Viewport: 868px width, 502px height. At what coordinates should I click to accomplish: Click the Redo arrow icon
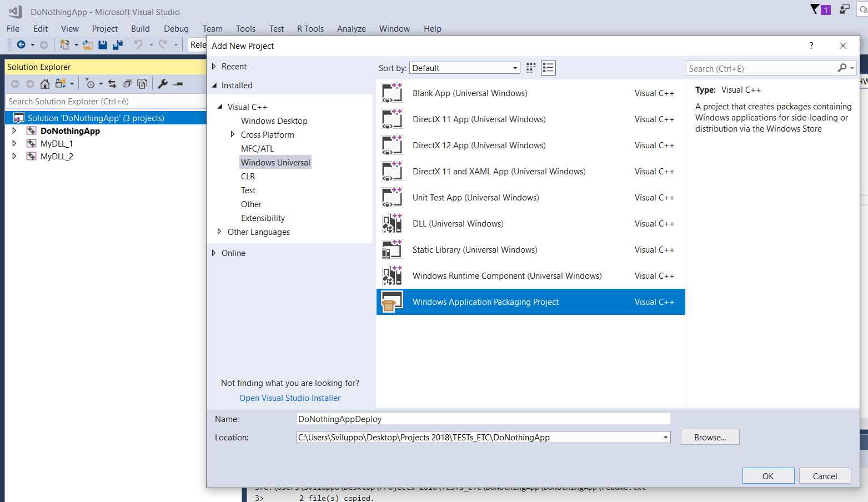[163, 44]
